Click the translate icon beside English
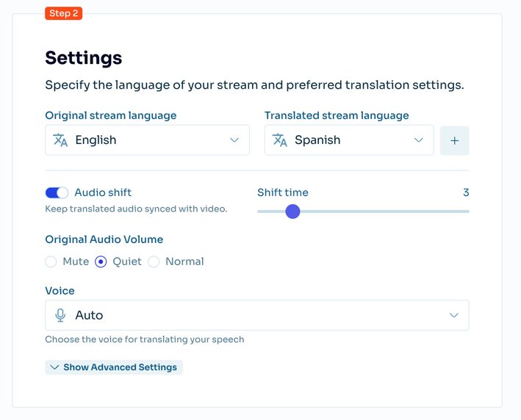The height and width of the screenshot is (420, 521). [60, 140]
